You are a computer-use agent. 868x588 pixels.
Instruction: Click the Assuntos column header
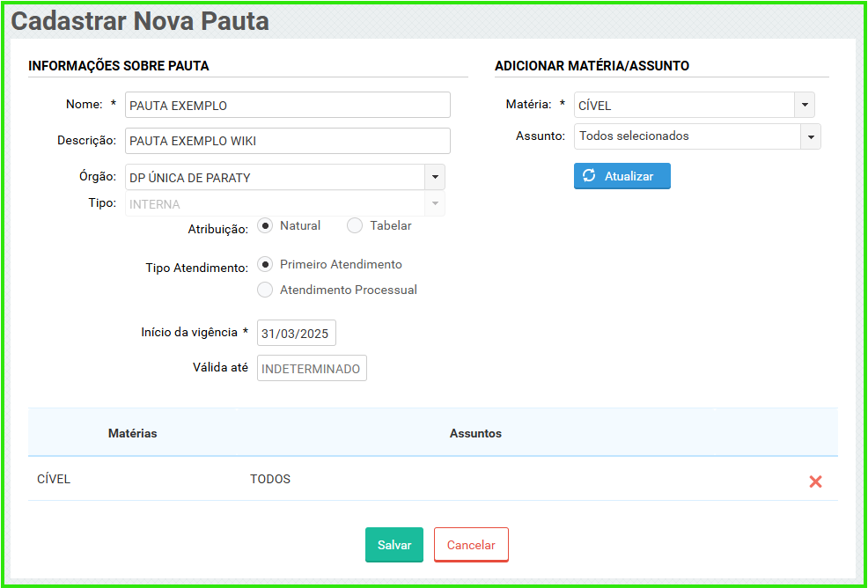tap(475, 433)
